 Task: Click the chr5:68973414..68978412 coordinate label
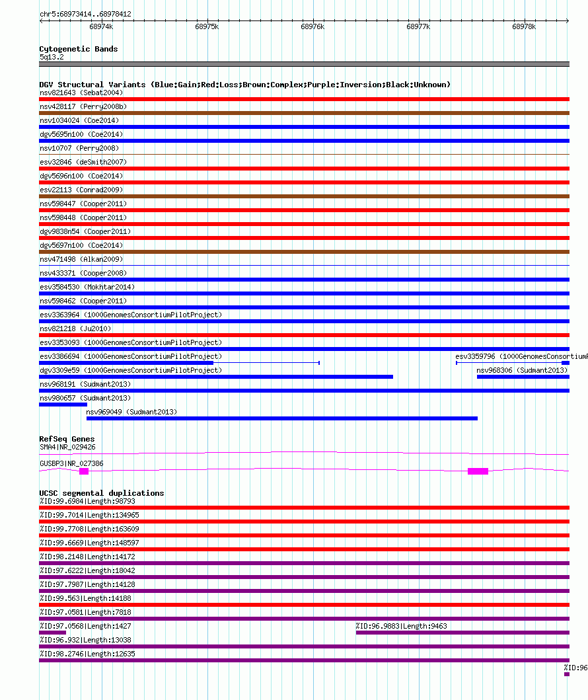pyautogui.click(x=86, y=14)
